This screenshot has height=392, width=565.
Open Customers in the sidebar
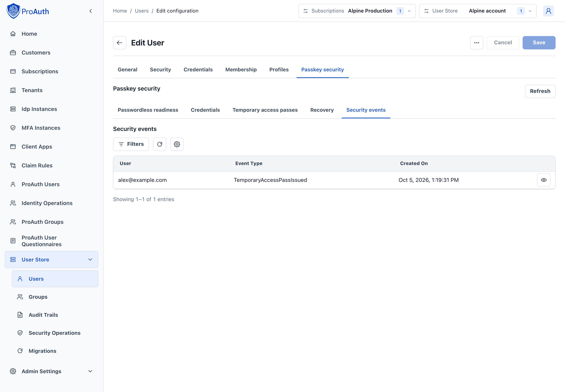(52, 53)
